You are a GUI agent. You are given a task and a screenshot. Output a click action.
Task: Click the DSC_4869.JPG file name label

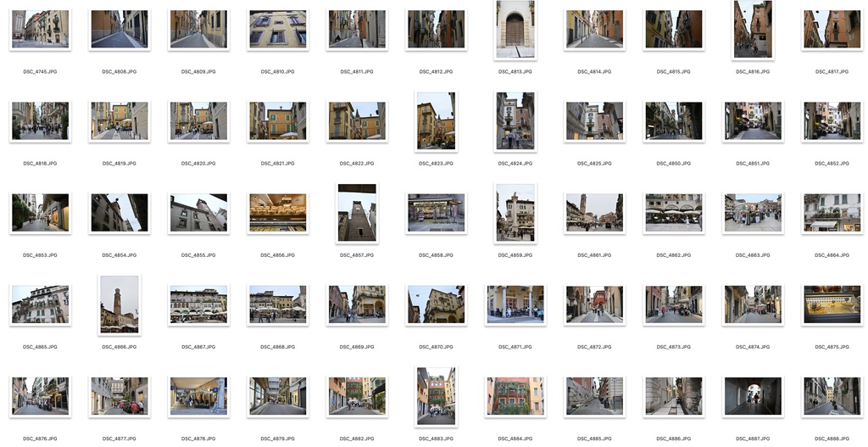(357, 347)
